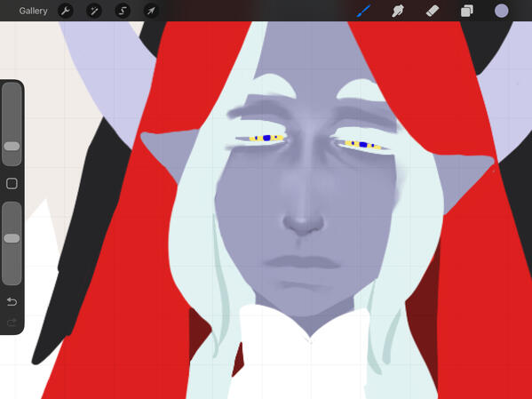532x399 pixels.
Task: Open the active color picker circle
Action: coord(502,11)
